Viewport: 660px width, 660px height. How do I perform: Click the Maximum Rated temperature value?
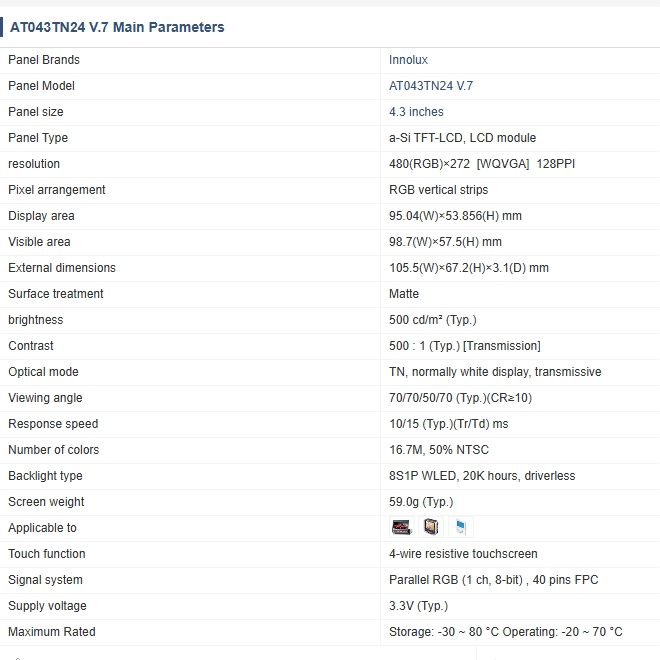pyautogui.click(x=505, y=632)
